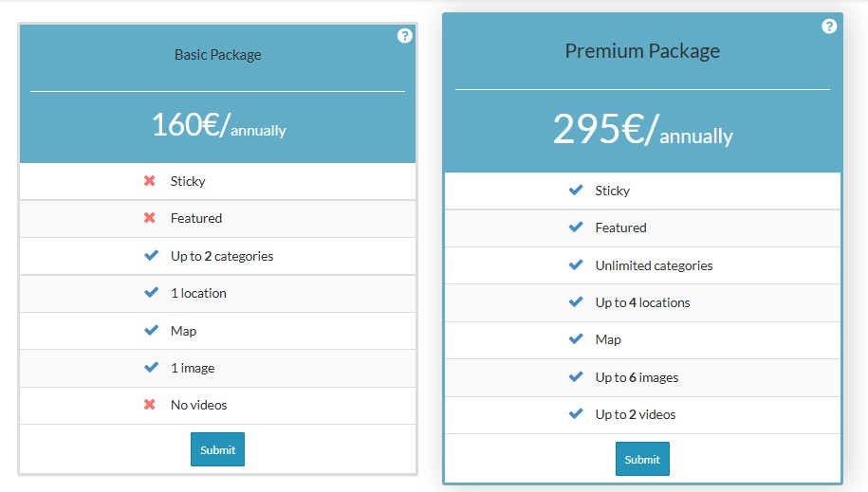Screen dimensions: 868x492
Task: Click the Premium Package heading
Action: [642, 51]
